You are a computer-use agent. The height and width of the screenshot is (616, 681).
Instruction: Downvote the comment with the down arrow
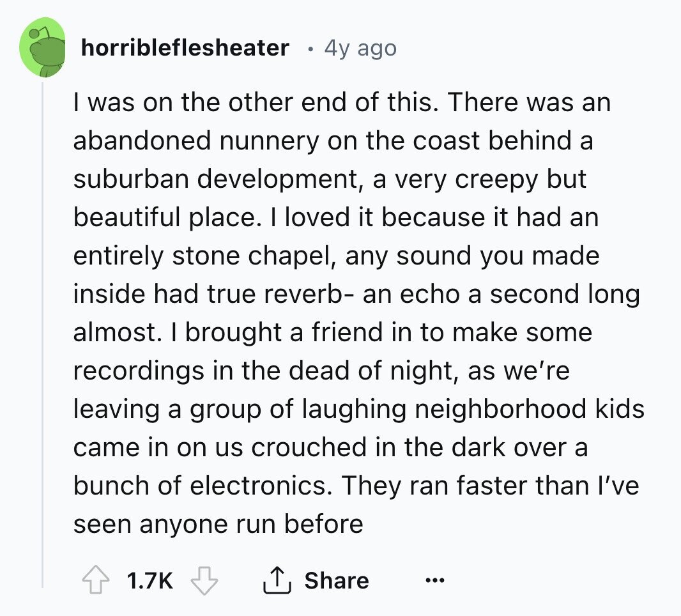(204, 580)
